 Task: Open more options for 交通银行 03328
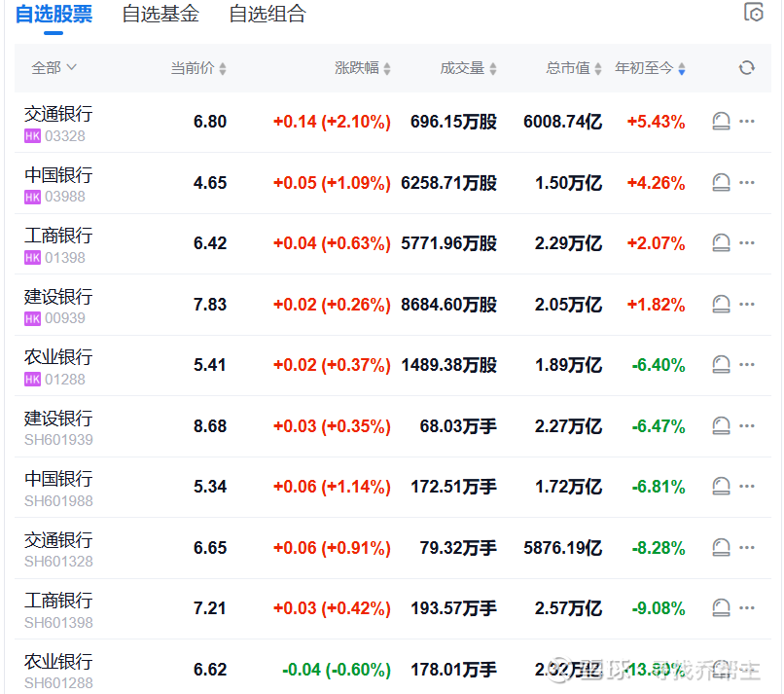point(746,121)
